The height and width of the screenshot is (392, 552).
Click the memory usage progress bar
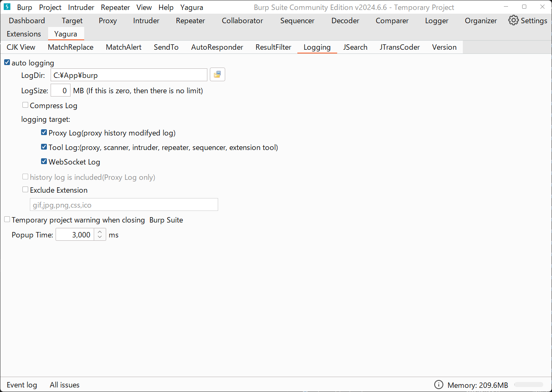pyautogui.click(x=529, y=385)
